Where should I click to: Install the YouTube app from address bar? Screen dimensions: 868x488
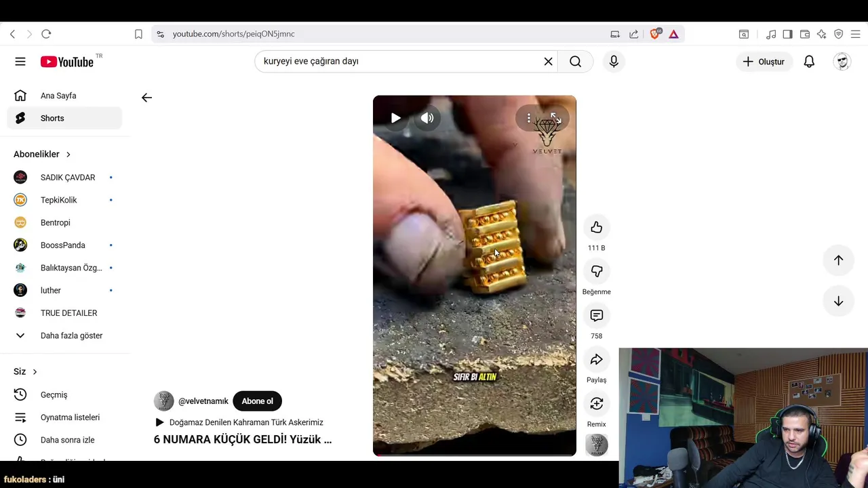click(615, 34)
